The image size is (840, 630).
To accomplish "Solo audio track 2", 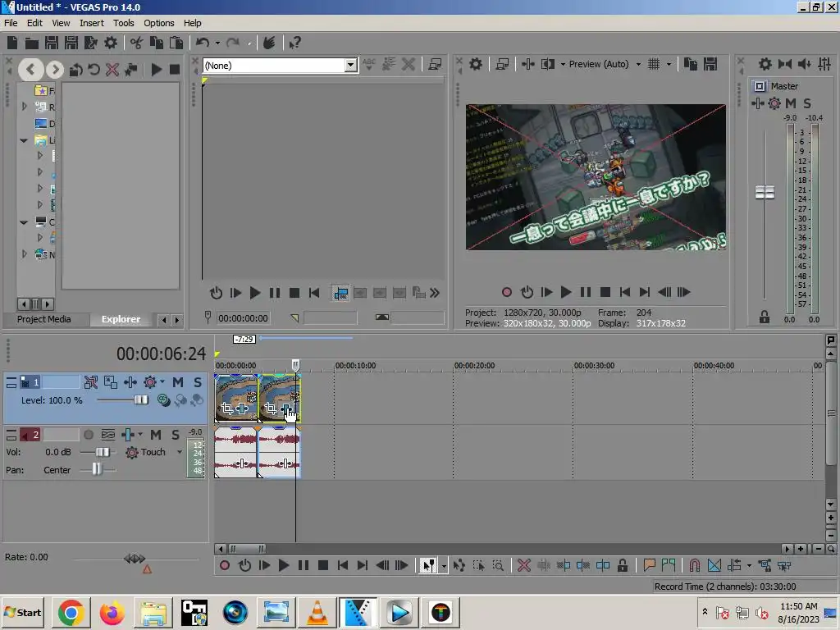I will pos(176,435).
